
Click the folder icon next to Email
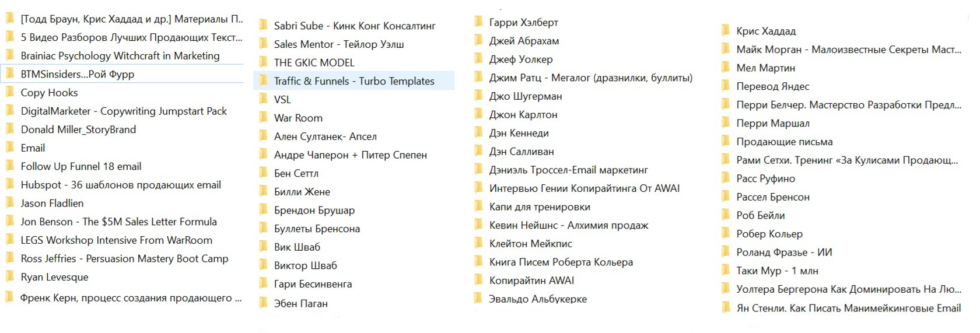[10, 148]
